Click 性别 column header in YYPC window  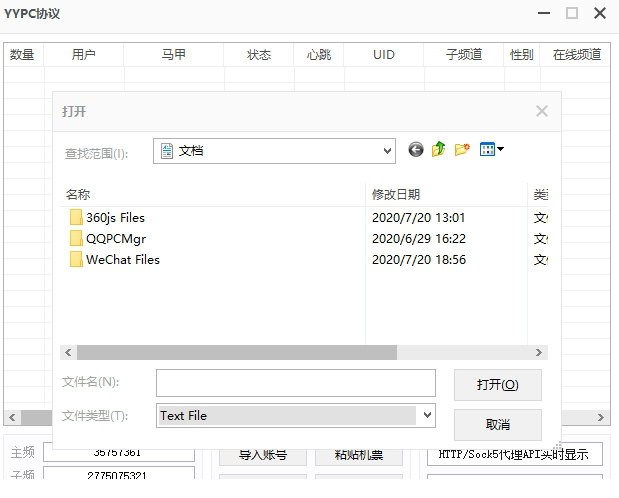pos(521,54)
